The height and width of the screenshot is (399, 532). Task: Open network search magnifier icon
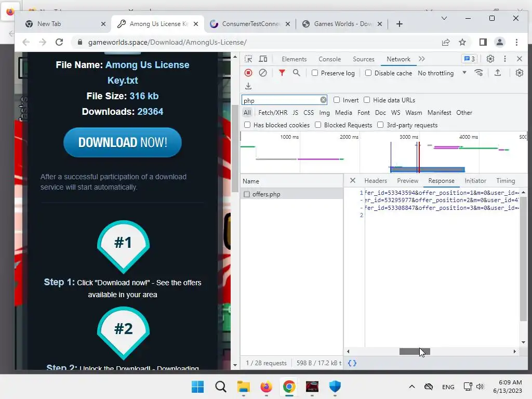[296, 73]
